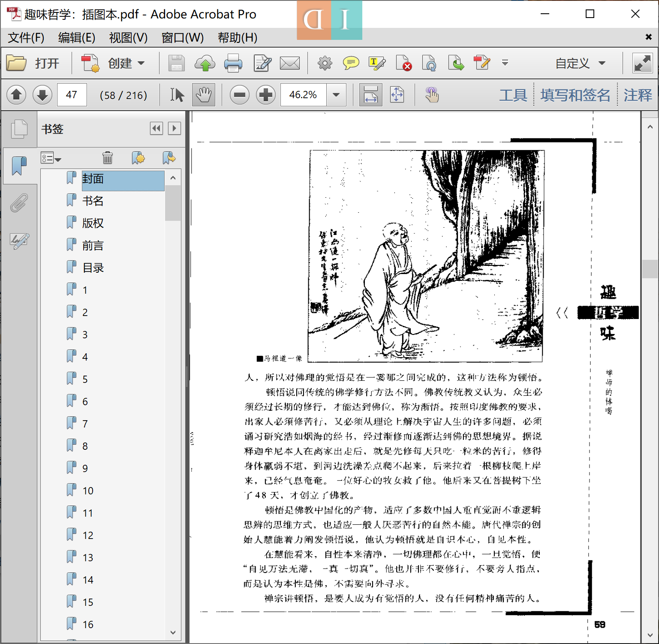The image size is (659, 644).
Task: Click the 创建 PDF creation icon
Action: pyautogui.click(x=90, y=63)
